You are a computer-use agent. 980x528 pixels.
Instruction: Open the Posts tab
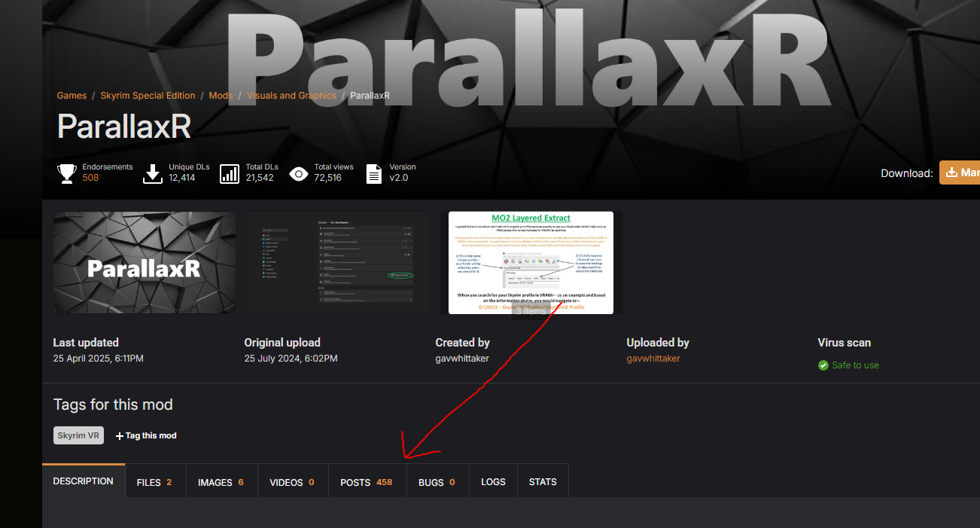coord(367,482)
